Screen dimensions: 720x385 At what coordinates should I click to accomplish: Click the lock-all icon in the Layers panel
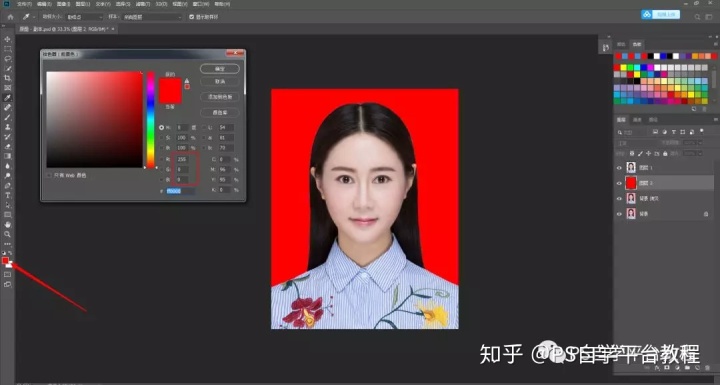[665, 153]
